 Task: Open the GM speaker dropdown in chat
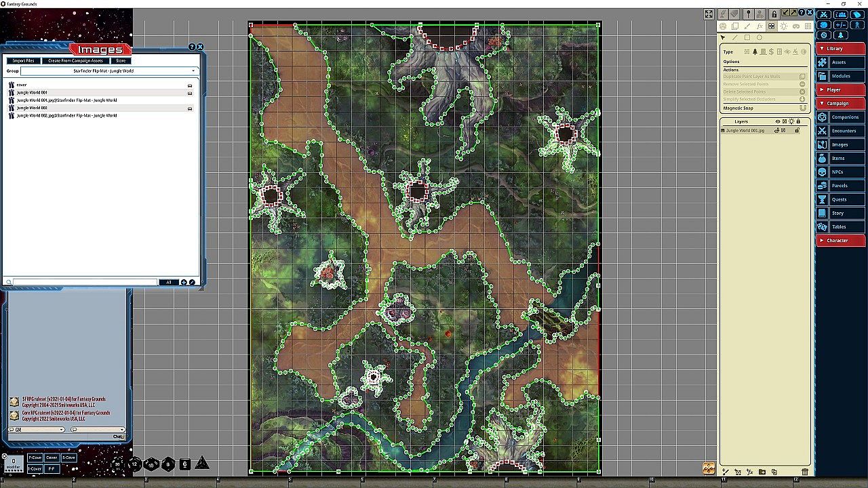pyautogui.click(x=37, y=430)
